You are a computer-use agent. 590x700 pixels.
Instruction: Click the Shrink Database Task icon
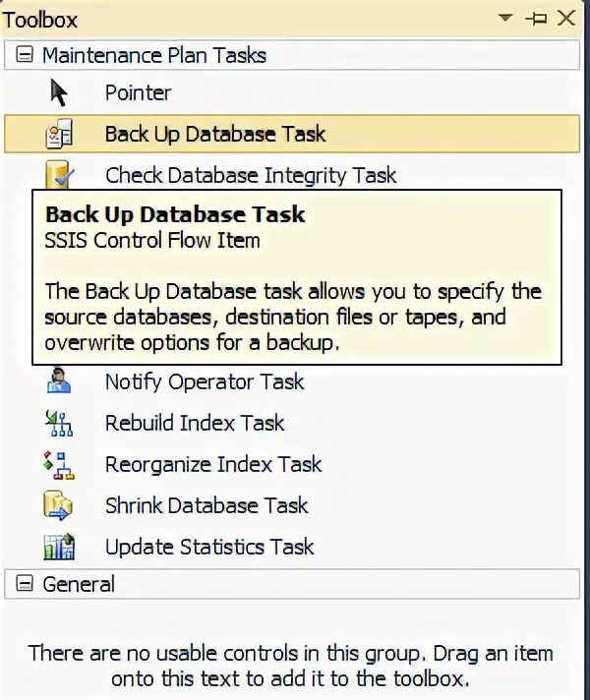click(x=59, y=505)
